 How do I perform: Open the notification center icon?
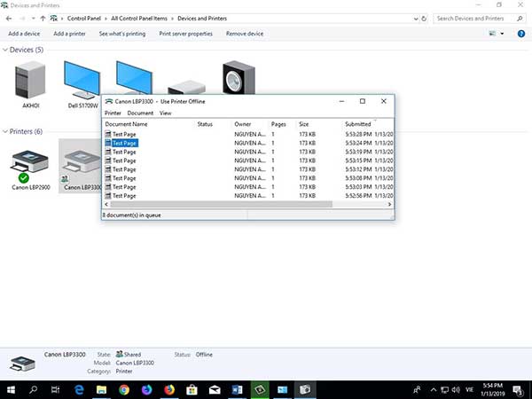(518, 390)
